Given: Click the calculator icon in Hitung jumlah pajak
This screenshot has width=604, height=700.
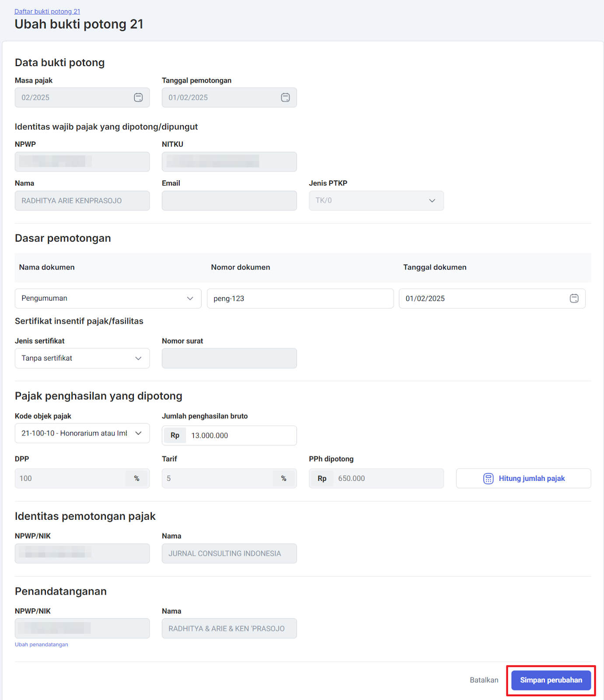Looking at the screenshot, I should [x=488, y=479].
